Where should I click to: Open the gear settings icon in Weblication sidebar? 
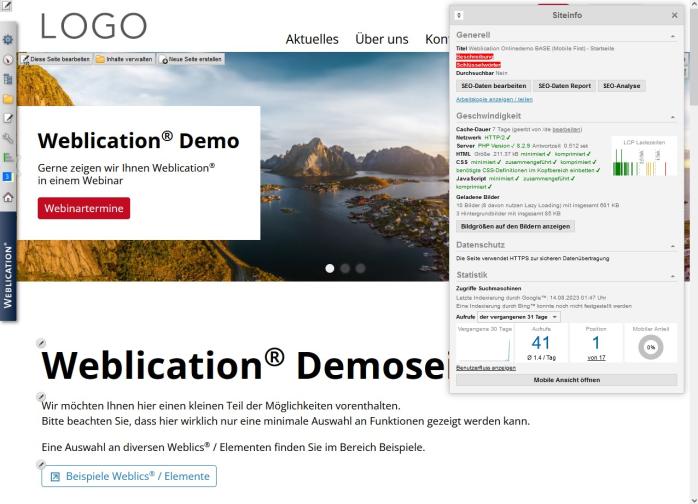8,40
